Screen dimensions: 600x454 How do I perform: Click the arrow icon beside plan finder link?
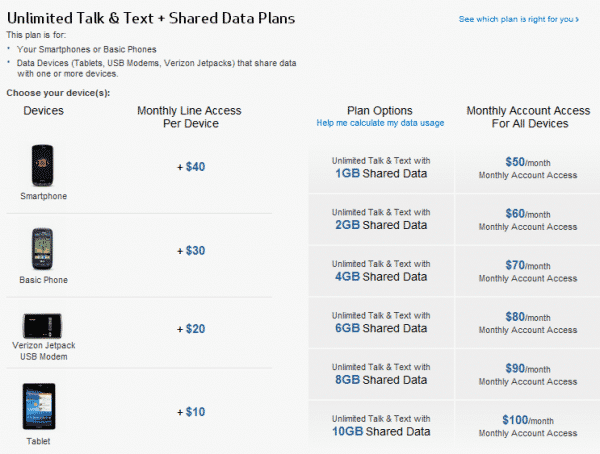coord(580,19)
